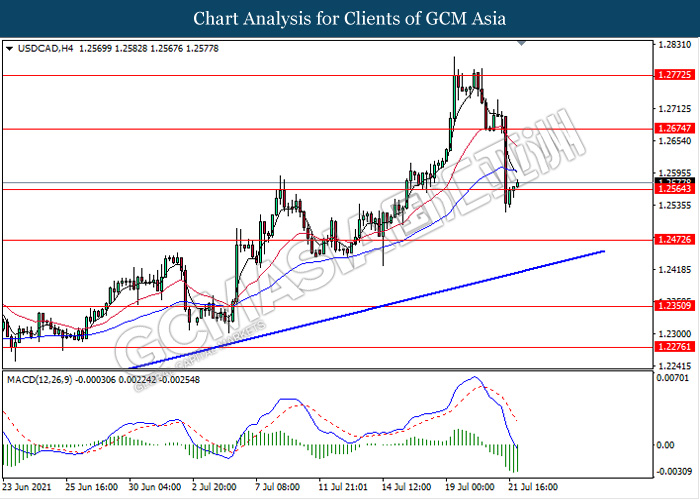Click the current price tag on the price axis
This screenshot has height=500, width=700.
point(675,181)
